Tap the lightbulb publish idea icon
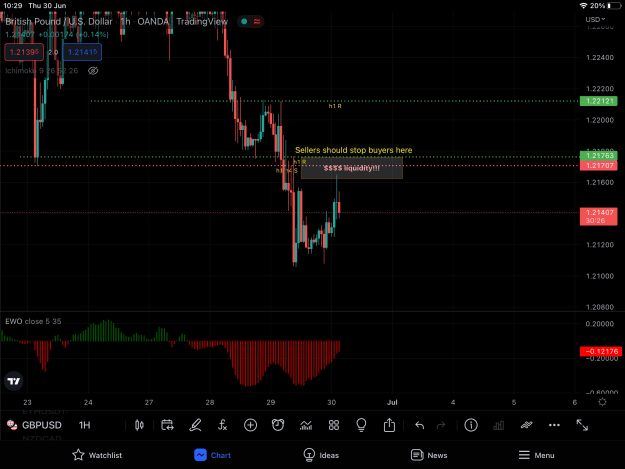This screenshot has height=469, width=625. pyautogui.click(x=361, y=425)
